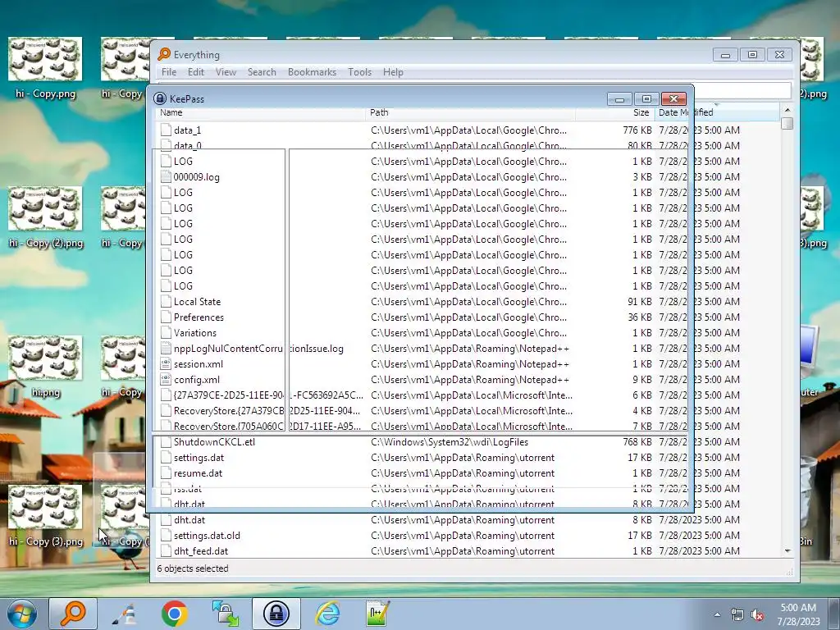Click the KeePass lock icon in title bar
The image size is (840, 630).
tap(160, 98)
